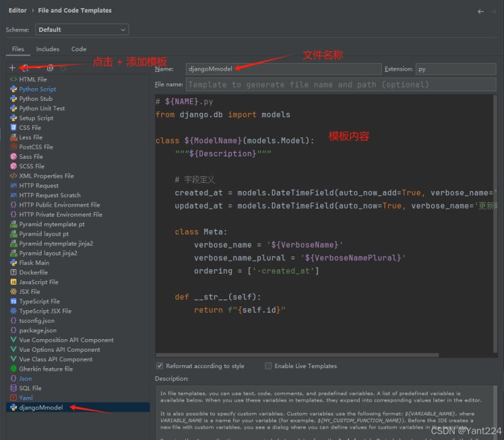
Task: Click the JavaScript File JS icon
Action: coord(13,282)
